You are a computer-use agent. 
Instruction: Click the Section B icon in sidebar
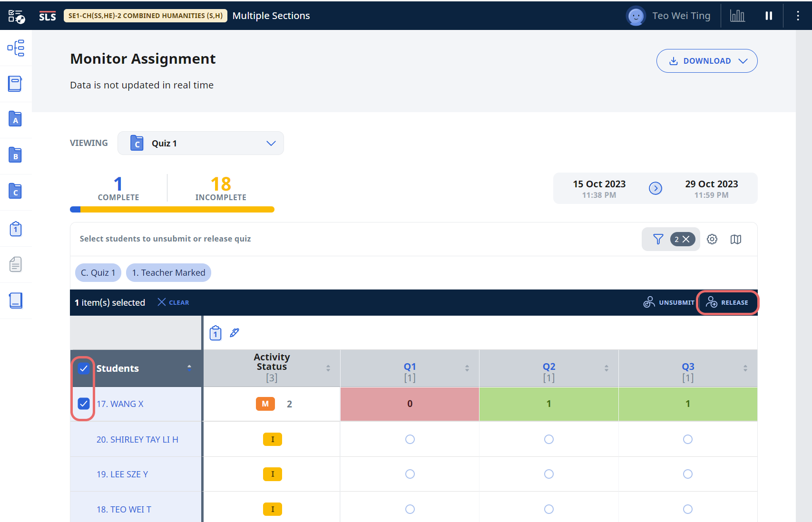click(x=15, y=155)
